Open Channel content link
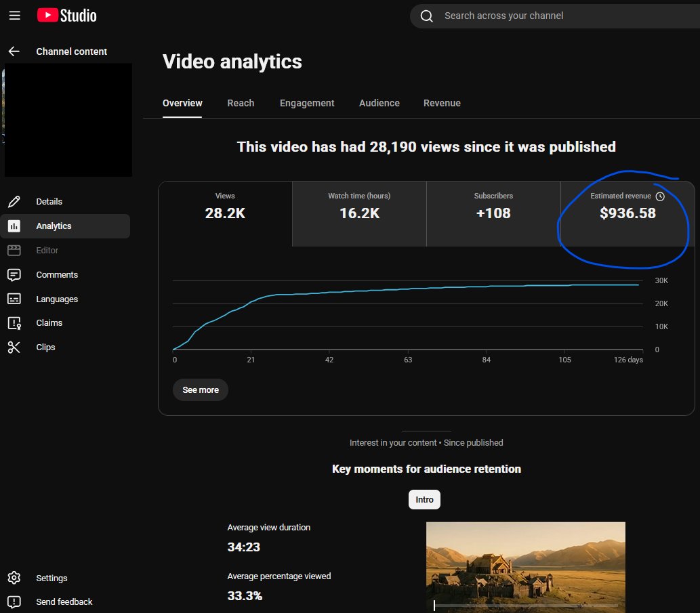 click(71, 51)
